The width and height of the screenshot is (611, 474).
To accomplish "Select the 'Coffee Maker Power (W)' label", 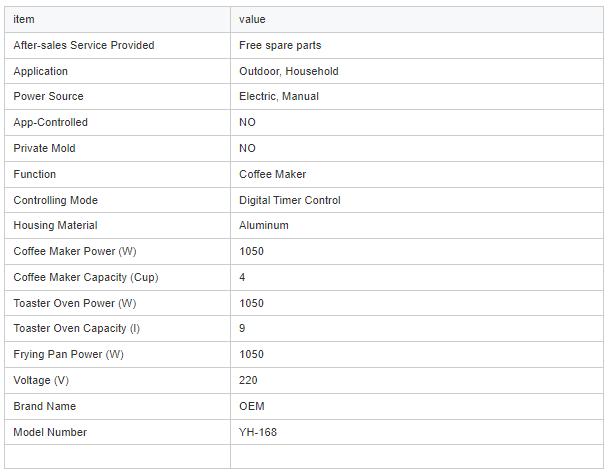I will [x=75, y=251].
